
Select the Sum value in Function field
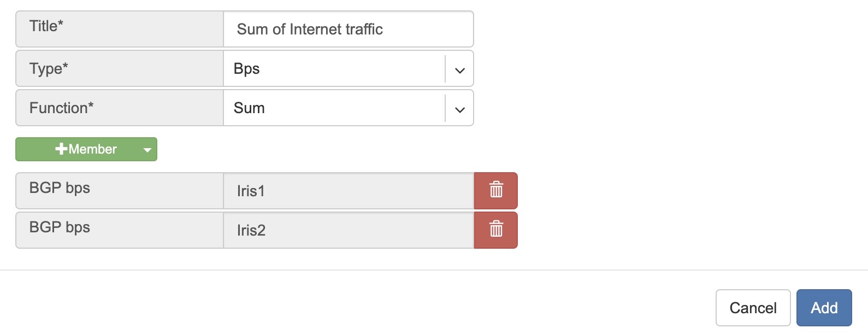(249, 108)
